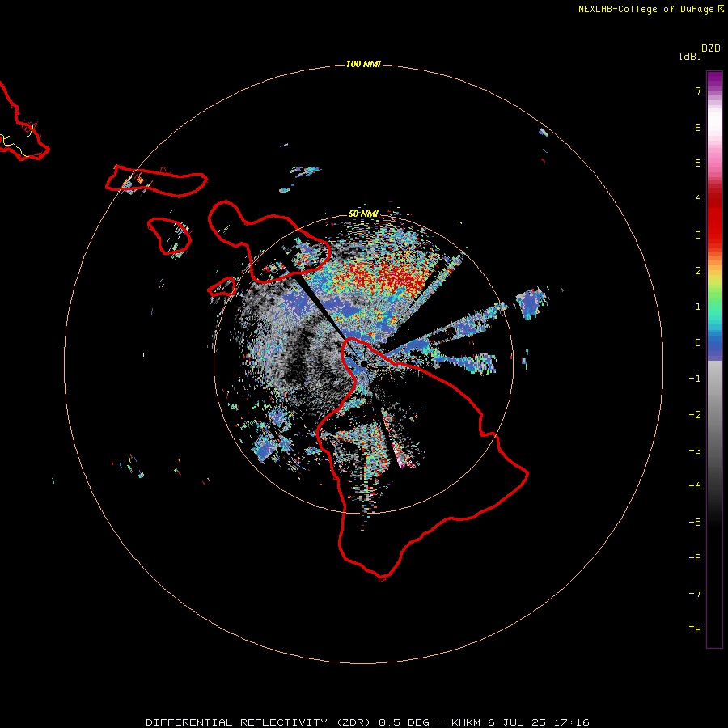Screen dimensions: 728x728
Task: Click the NEXLAB-College of DuPage credit text
Action: (650, 9)
